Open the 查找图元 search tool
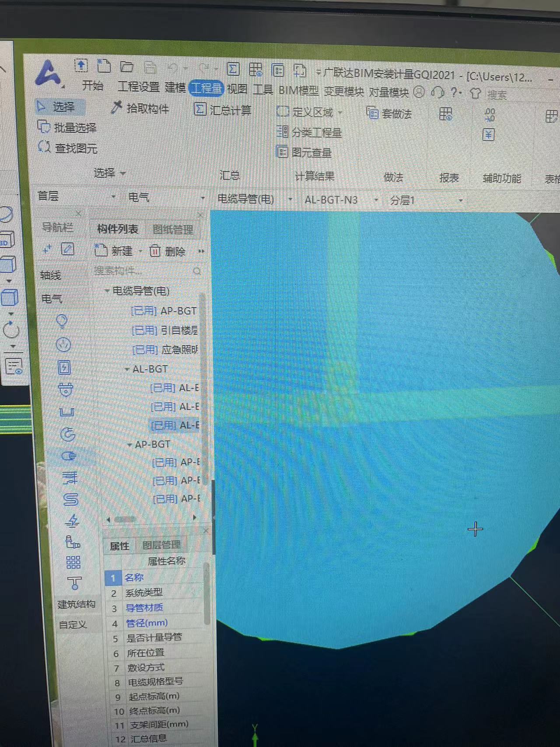This screenshot has width=560, height=747. click(x=68, y=148)
